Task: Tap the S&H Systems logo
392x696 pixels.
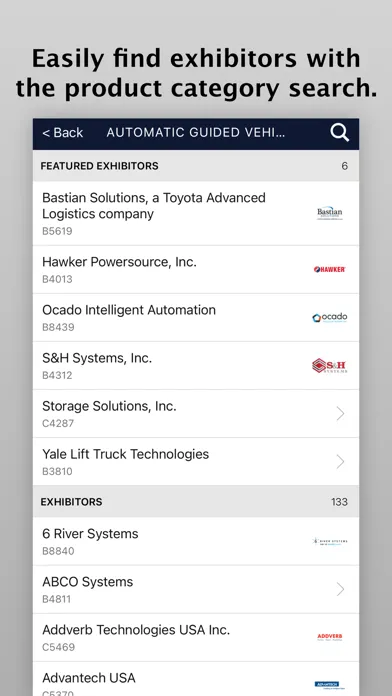Action: tap(329, 366)
